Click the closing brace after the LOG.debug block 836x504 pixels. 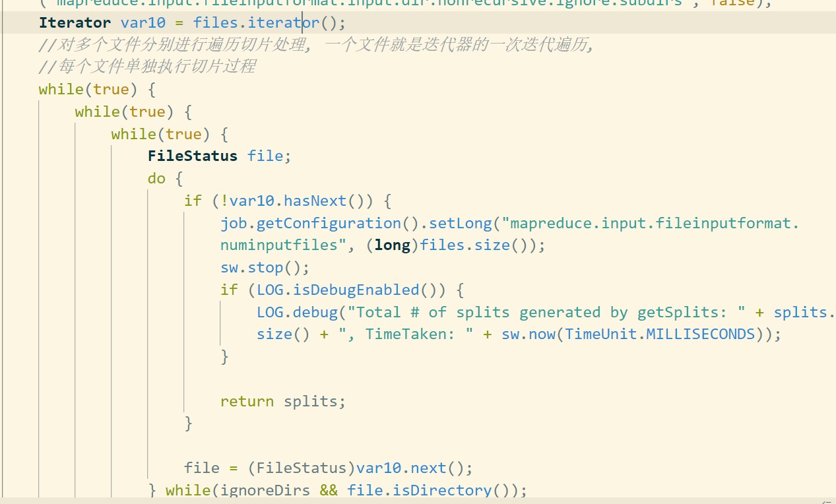click(x=225, y=356)
